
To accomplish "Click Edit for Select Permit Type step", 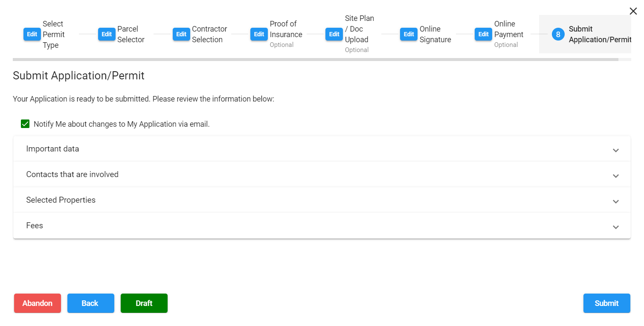I will [x=32, y=35].
